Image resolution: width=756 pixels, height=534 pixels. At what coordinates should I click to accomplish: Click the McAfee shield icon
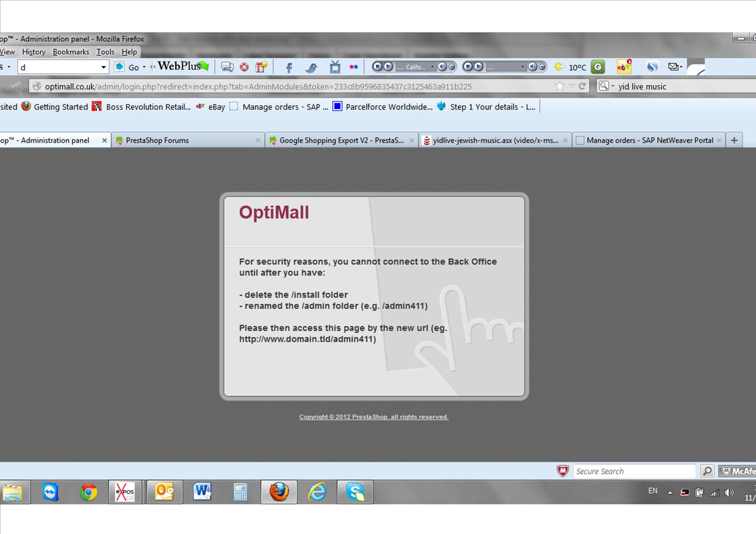(563, 471)
